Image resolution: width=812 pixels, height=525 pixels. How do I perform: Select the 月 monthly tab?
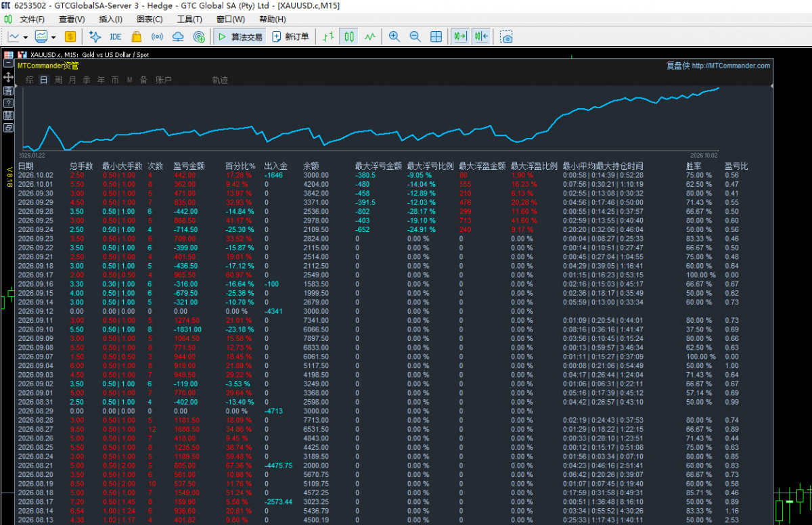72,80
